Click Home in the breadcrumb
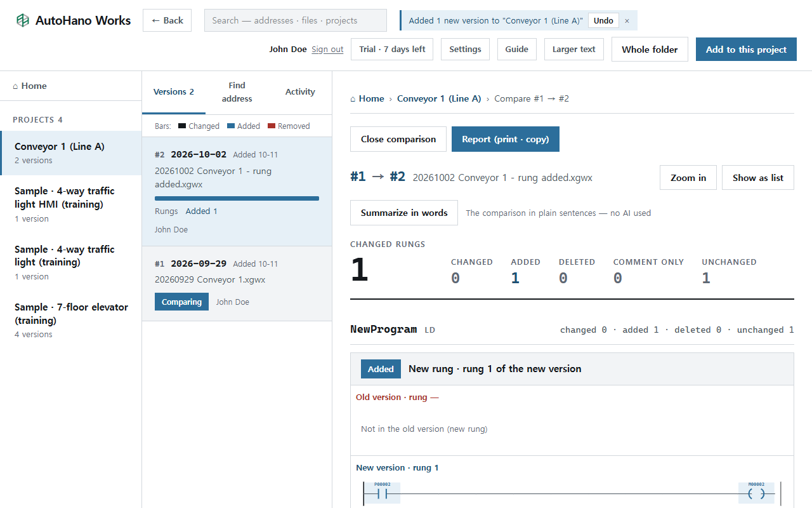The width and height of the screenshot is (812, 508). point(367,98)
